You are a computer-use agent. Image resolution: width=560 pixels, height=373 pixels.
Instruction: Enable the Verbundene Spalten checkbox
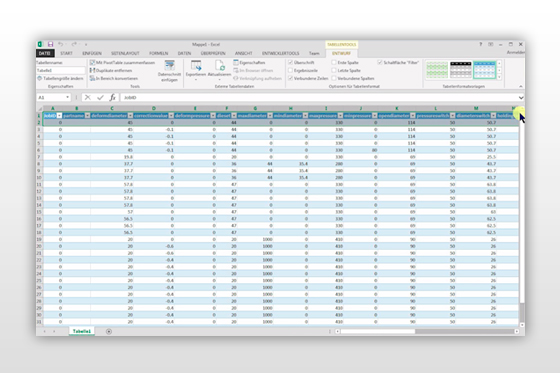[334, 78]
